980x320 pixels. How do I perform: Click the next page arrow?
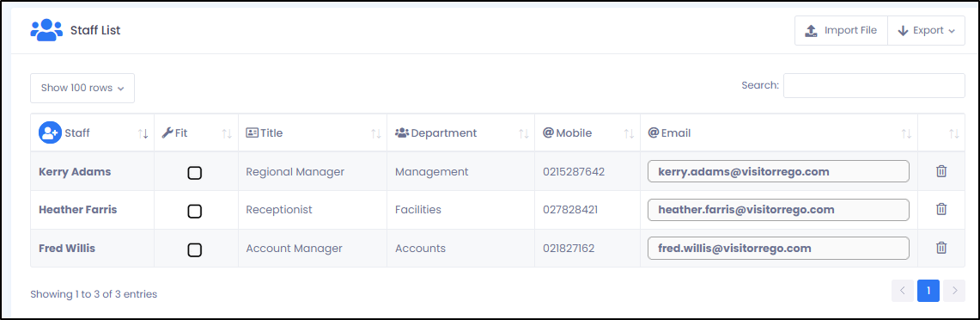pos(953,291)
